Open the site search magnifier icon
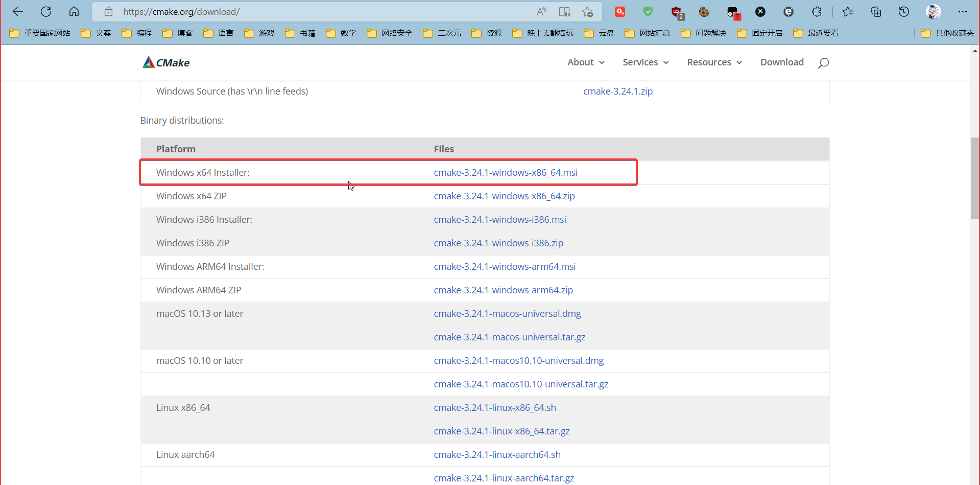Screen dimensions: 980x485 823,63
